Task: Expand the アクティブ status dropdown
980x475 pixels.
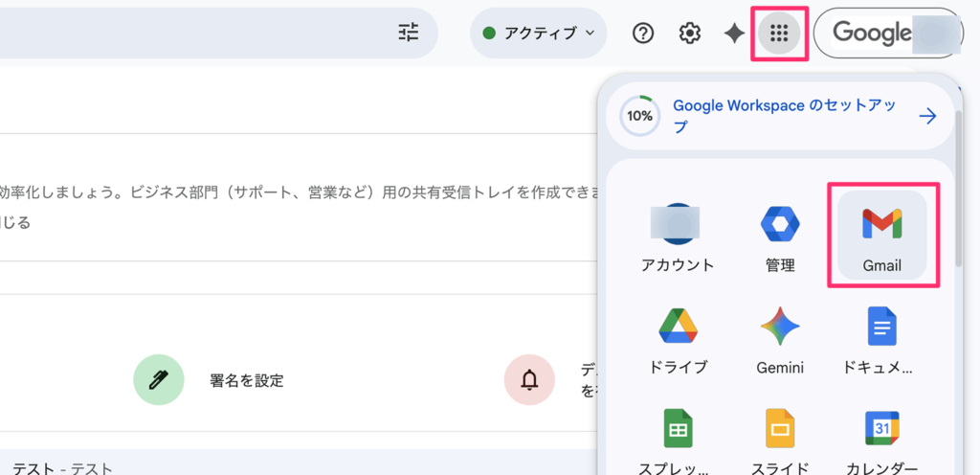Action: point(539,34)
